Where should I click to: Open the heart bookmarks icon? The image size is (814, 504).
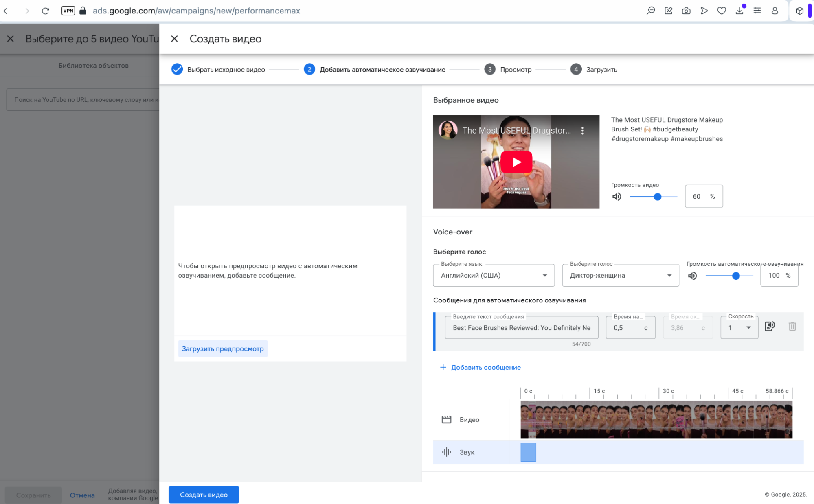(722, 11)
